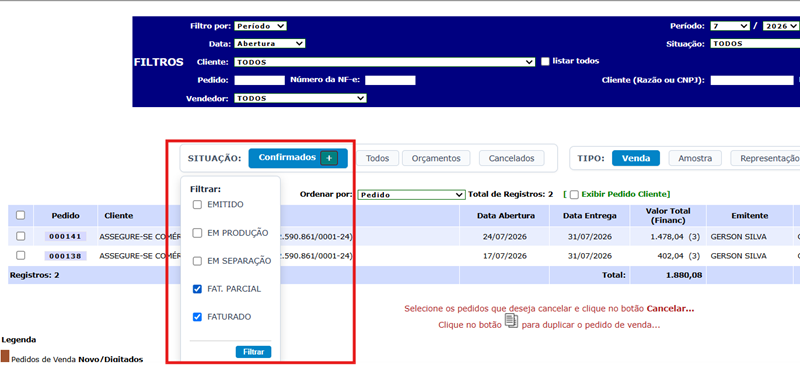Select the Cancelados situation tab
This screenshot has height=365, width=800.
coord(511,158)
